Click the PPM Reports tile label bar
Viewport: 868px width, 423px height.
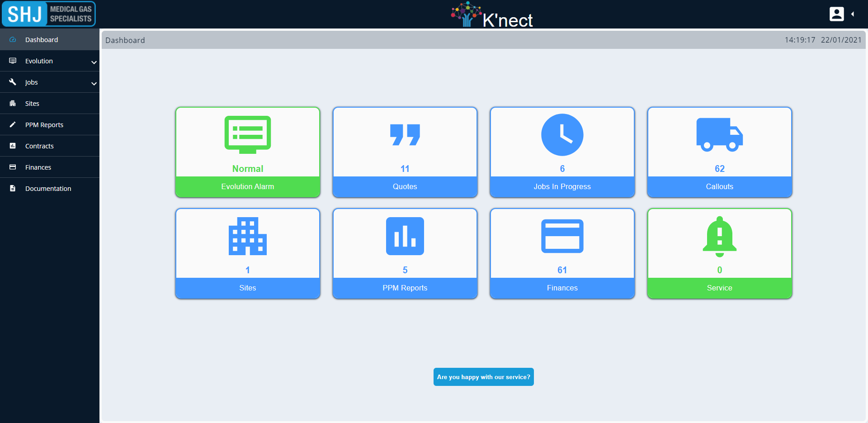point(405,288)
